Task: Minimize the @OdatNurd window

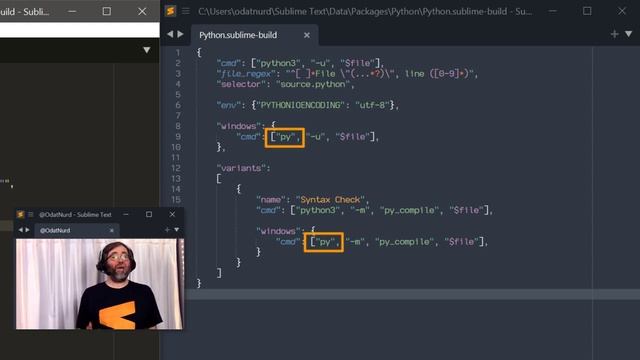Action: pyautogui.click(x=126, y=214)
